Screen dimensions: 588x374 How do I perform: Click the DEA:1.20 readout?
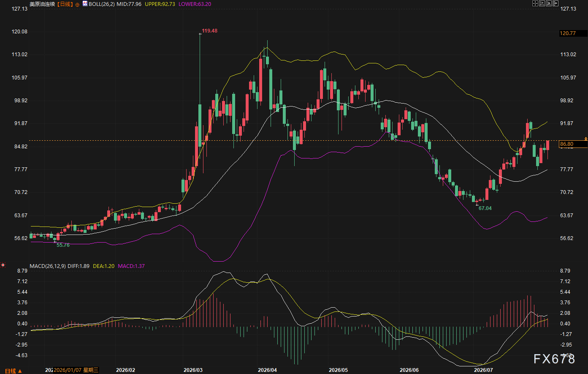click(103, 266)
